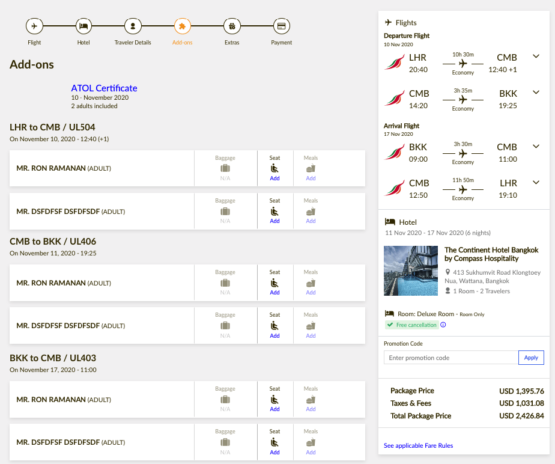Apply the promotion code

[531, 357]
